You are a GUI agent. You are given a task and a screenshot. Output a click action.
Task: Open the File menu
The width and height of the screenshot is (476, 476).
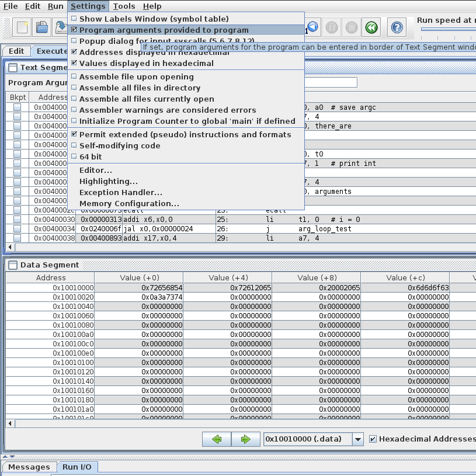pyautogui.click(x=11, y=6)
